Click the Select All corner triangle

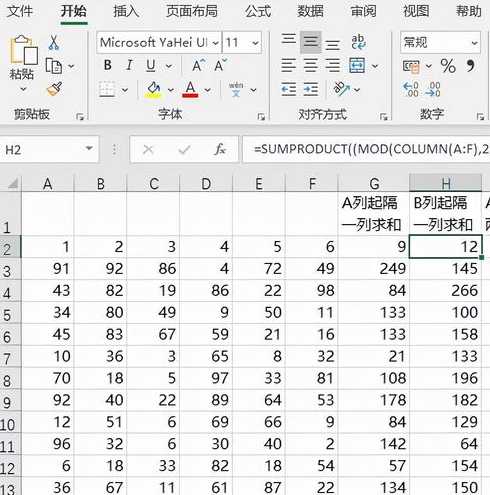click(x=12, y=183)
